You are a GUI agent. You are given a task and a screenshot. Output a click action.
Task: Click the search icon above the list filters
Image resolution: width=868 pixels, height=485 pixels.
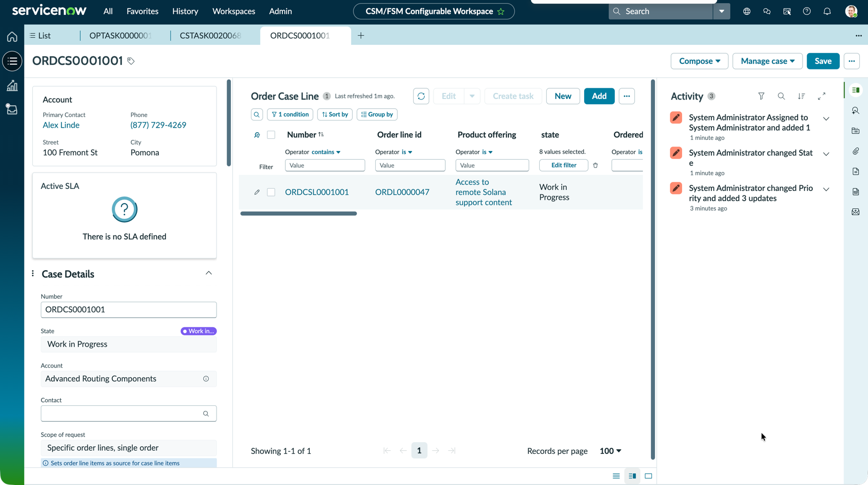coord(257,114)
